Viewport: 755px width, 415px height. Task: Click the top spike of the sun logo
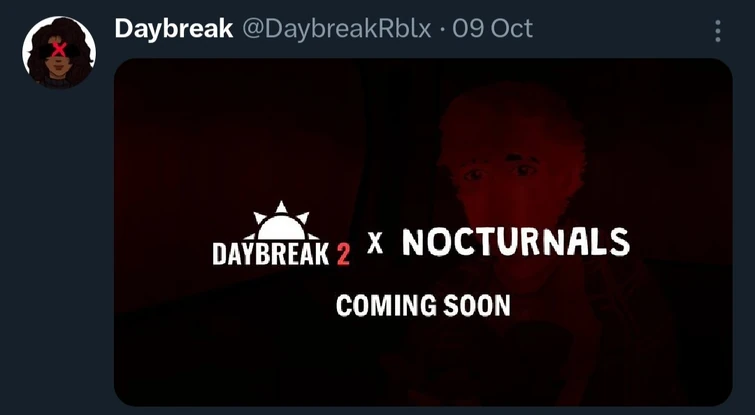281,207
